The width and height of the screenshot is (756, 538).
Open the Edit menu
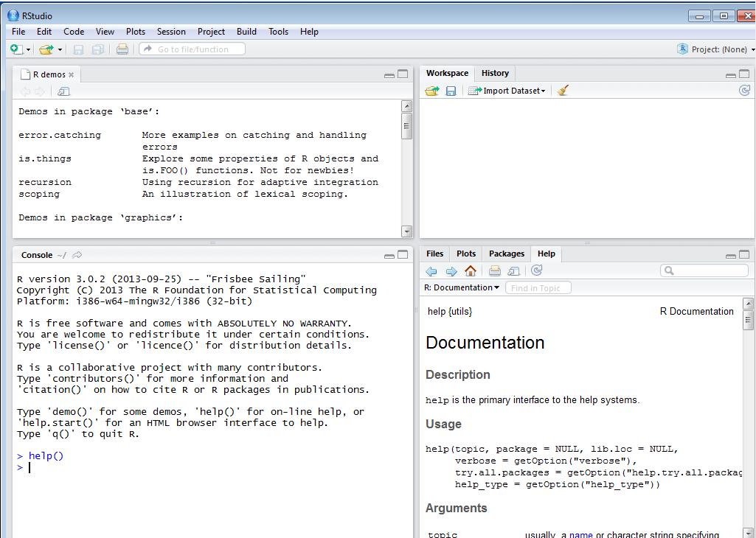[x=44, y=31]
